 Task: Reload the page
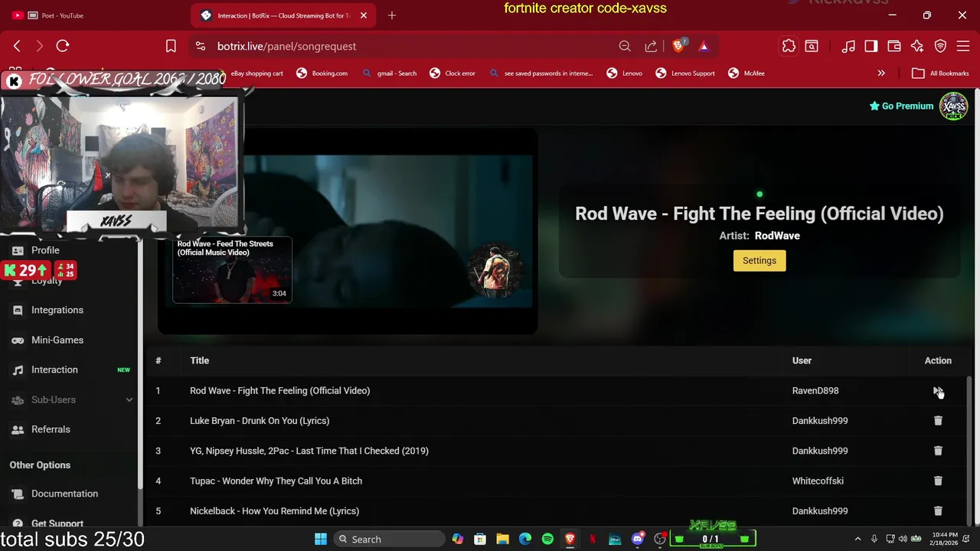coord(63,46)
